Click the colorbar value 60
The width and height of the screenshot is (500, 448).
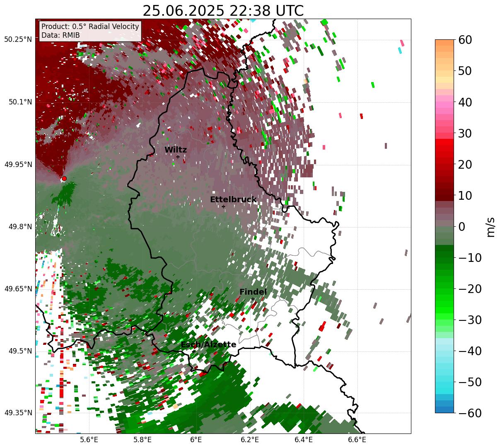pos(465,40)
